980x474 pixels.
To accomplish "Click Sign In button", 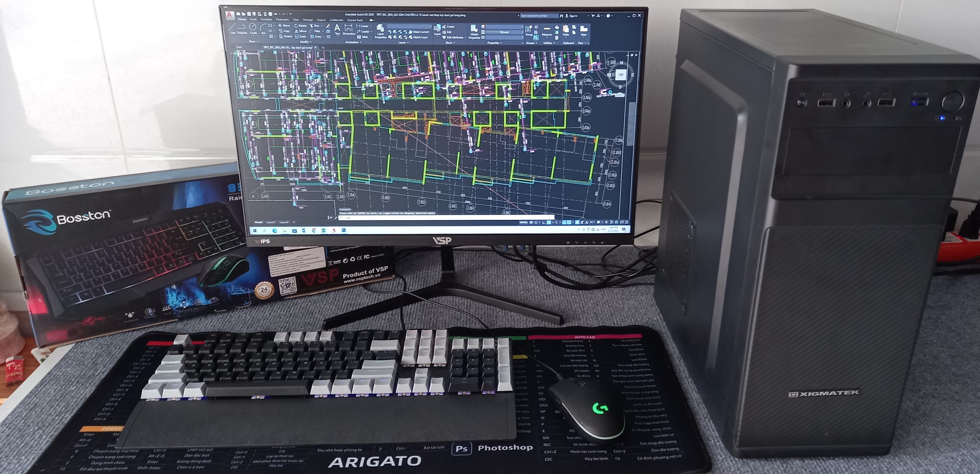I will 572,16.
